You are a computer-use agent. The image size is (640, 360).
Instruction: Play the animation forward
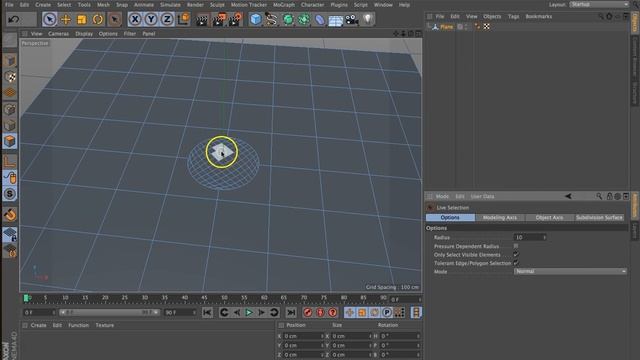pyautogui.click(x=249, y=313)
